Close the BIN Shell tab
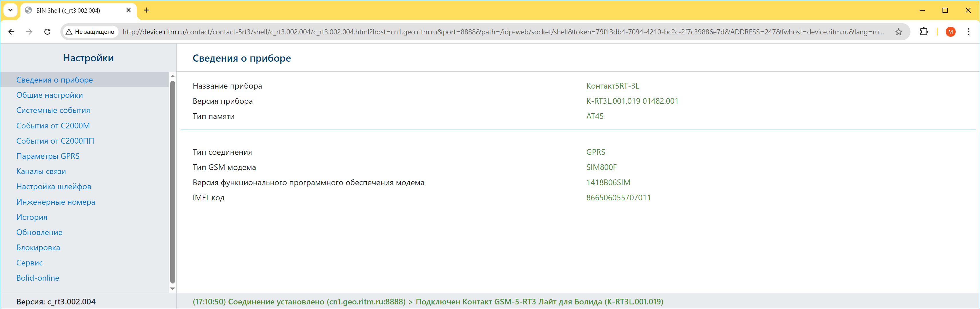This screenshot has height=309, width=980. [x=129, y=10]
